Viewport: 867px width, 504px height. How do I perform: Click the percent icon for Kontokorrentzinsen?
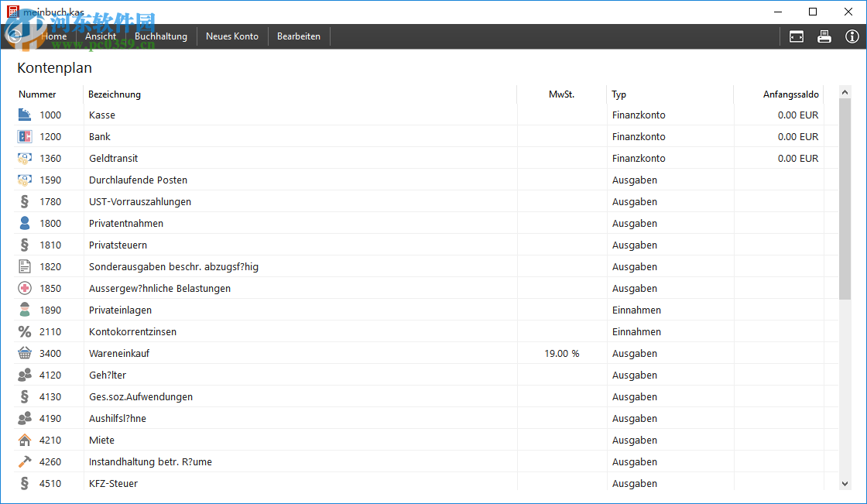coord(24,331)
